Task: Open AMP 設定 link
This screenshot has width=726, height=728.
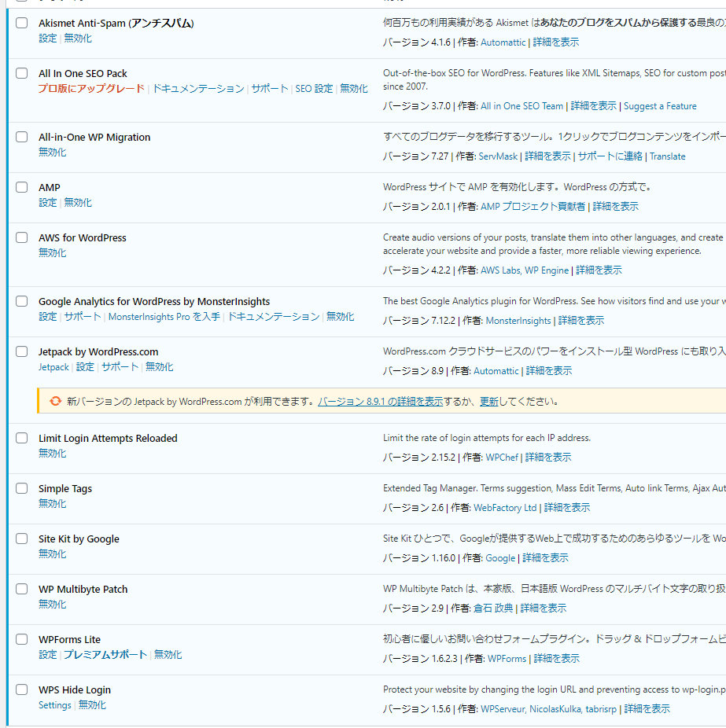Action: [x=47, y=202]
